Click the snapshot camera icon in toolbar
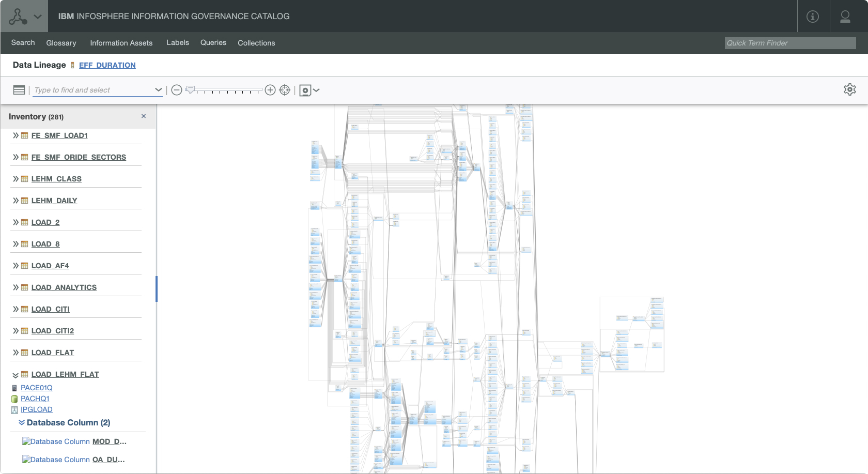Image resolution: width=868 pixels, height=474 pixels. 305,90
